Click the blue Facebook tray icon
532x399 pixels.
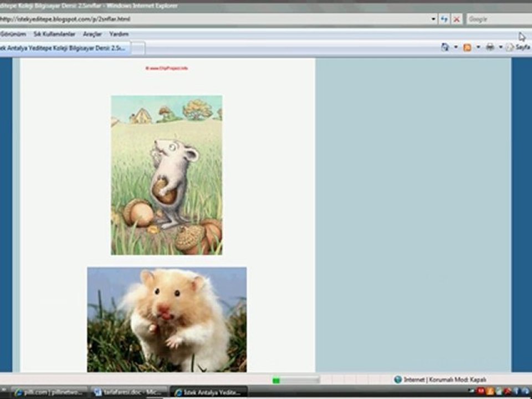point(516,391)
